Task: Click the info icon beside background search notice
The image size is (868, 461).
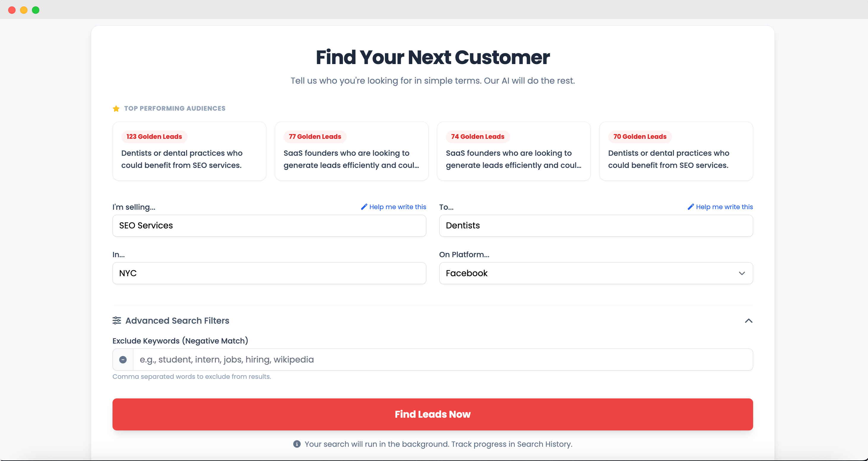Action: point(297,444)
